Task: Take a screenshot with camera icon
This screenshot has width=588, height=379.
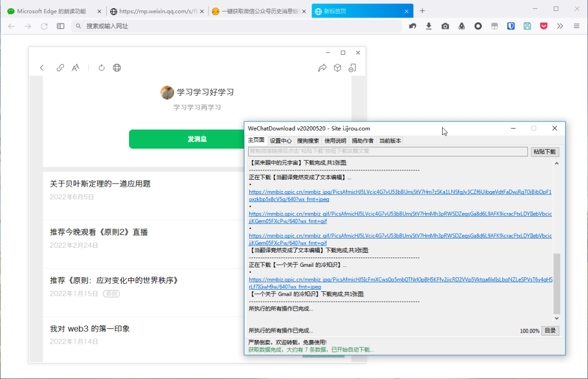Action: 445,26
